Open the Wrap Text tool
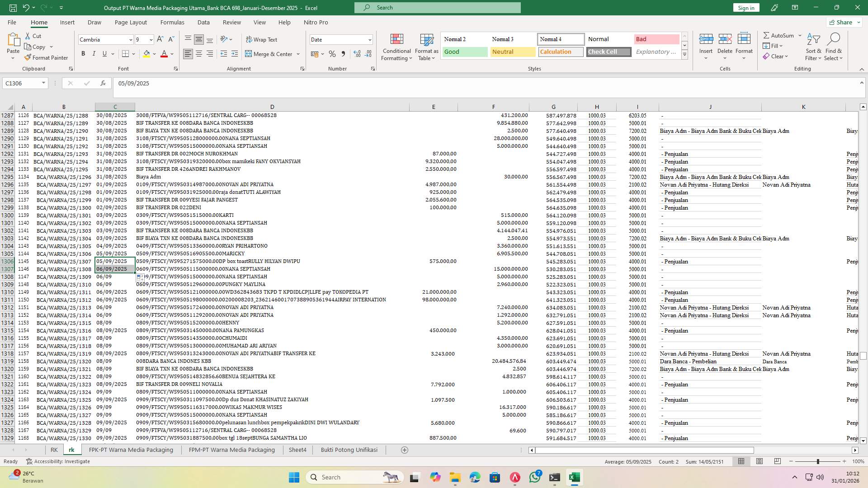 pos(262,39)
